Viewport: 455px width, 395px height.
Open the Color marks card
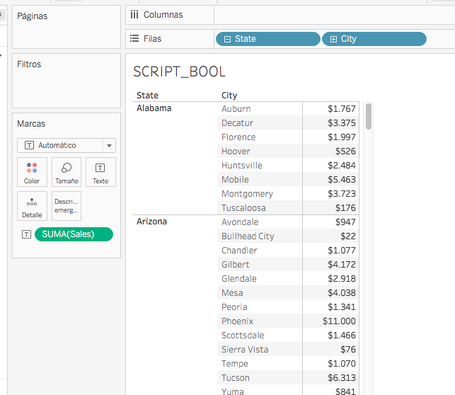tap(32, 172)
